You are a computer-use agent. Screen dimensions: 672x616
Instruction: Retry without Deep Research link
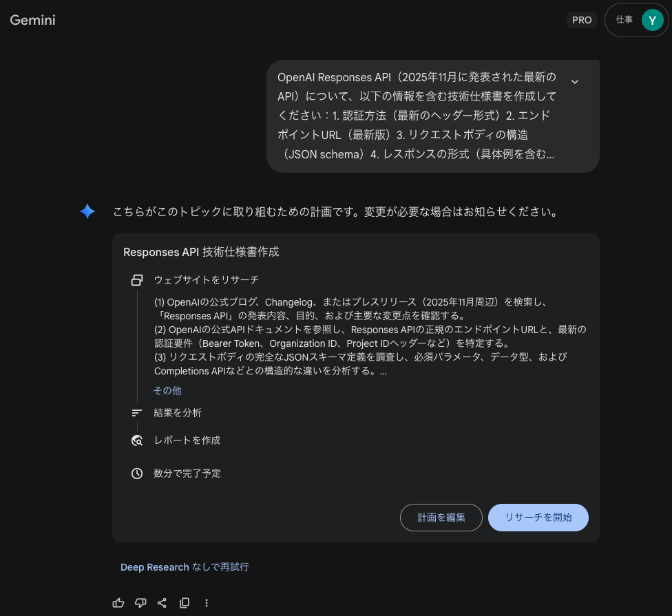point(185,567)
